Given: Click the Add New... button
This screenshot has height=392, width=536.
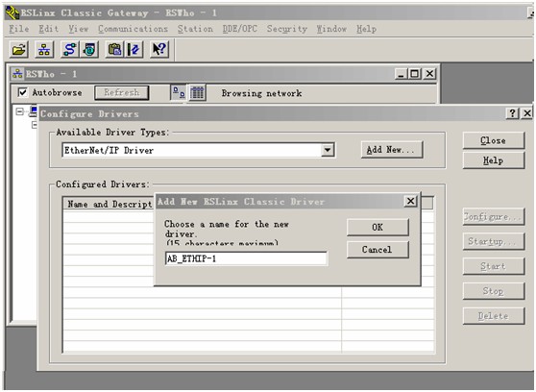Looking at the screenshot, I should click(392, 150).
